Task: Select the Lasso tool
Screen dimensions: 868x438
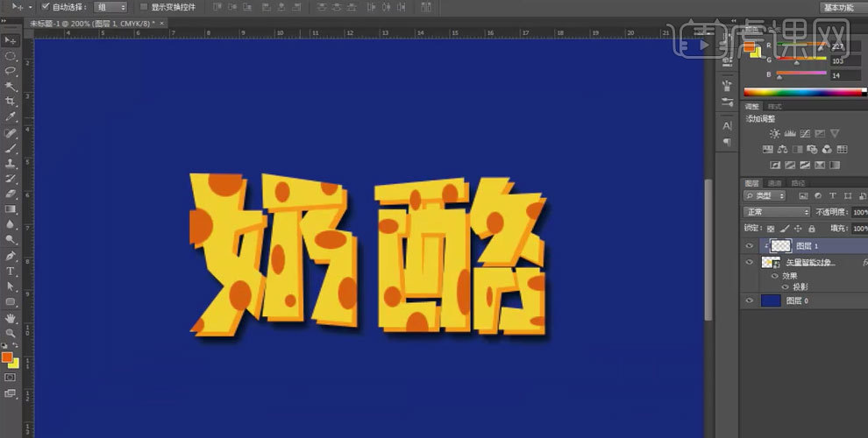Action: (11, 71)
